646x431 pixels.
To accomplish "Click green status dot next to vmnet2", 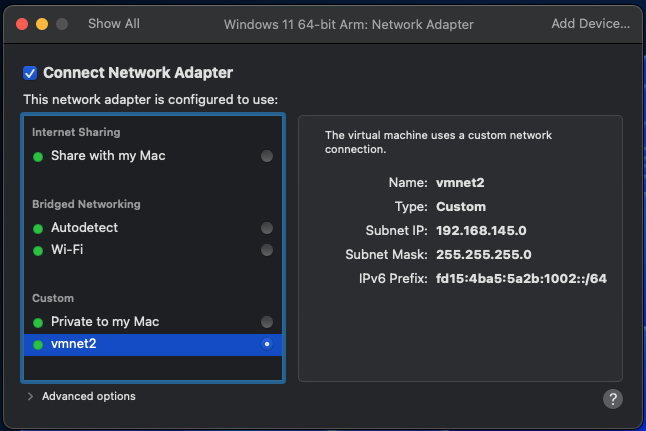I will (38, 344).
